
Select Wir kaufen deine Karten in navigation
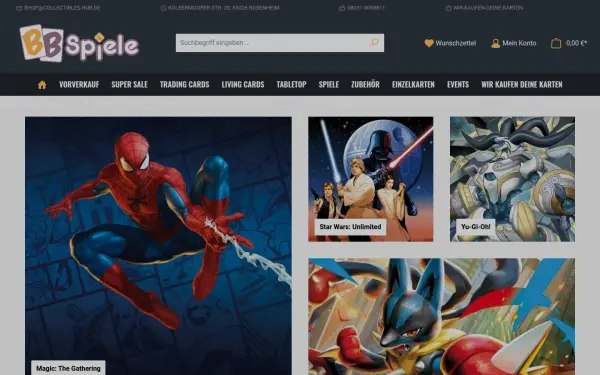(x=522, y=85)
